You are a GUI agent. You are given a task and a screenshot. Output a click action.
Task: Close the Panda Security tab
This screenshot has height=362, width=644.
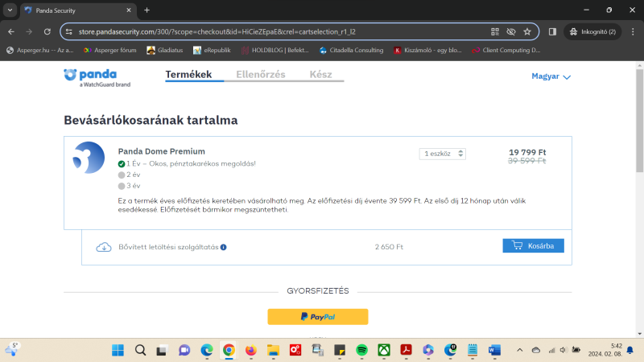click(x=129, y=10)
